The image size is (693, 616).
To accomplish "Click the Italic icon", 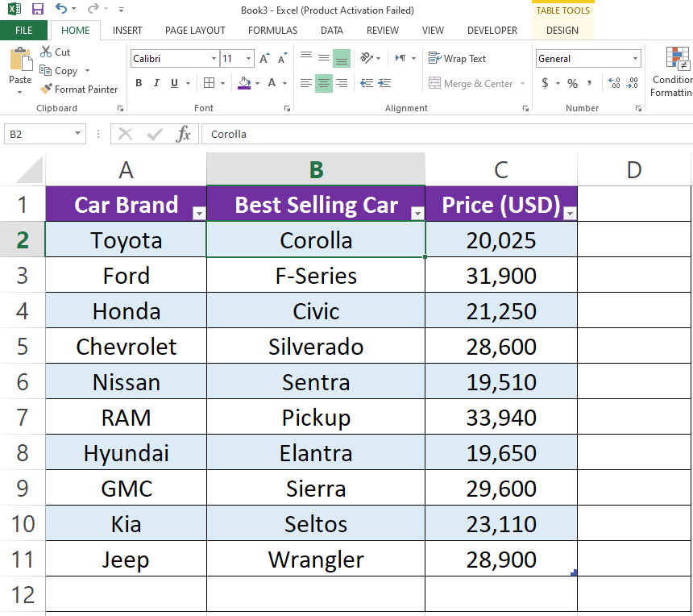I will pyautogui.click(x=156, y=83).
